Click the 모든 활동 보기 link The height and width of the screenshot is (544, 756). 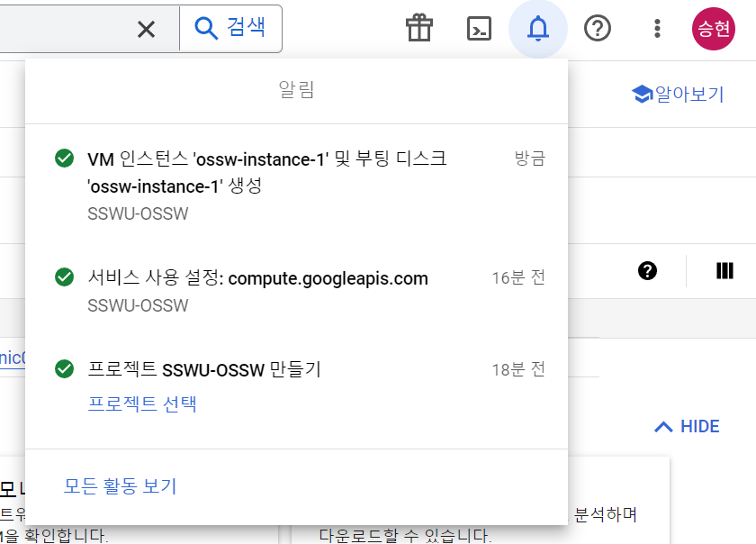pyautogui.click(x=121, y=486)
